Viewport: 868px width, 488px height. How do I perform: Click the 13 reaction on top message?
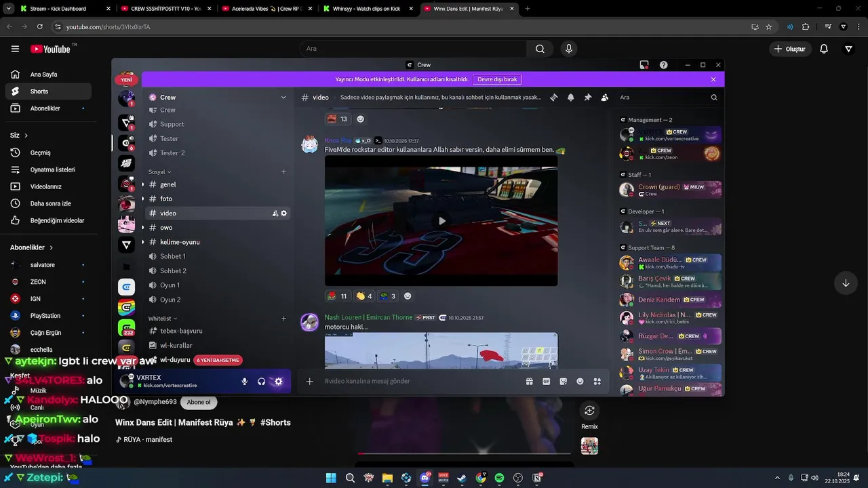tap(337, 119)
